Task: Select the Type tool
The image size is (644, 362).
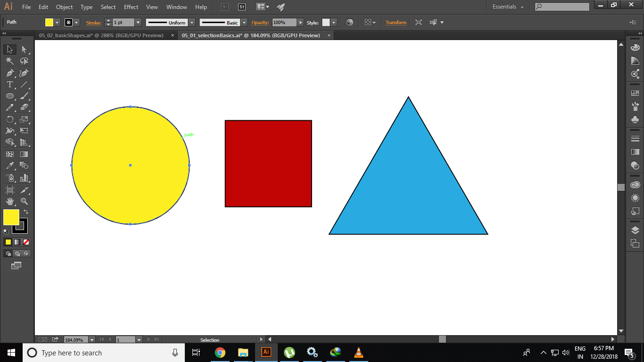Action: [x=10, y=84]
